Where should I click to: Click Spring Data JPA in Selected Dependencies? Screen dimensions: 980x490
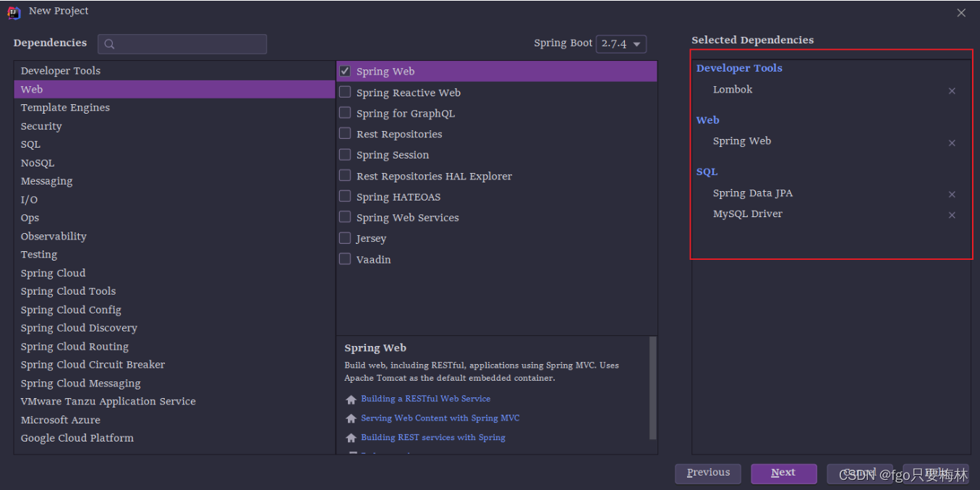point(753,193)
